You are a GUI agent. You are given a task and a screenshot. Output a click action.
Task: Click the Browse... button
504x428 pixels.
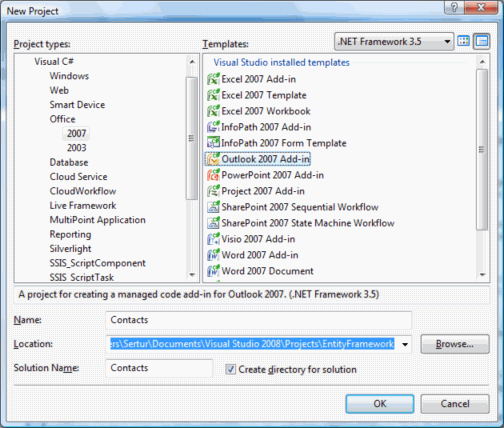455,344
